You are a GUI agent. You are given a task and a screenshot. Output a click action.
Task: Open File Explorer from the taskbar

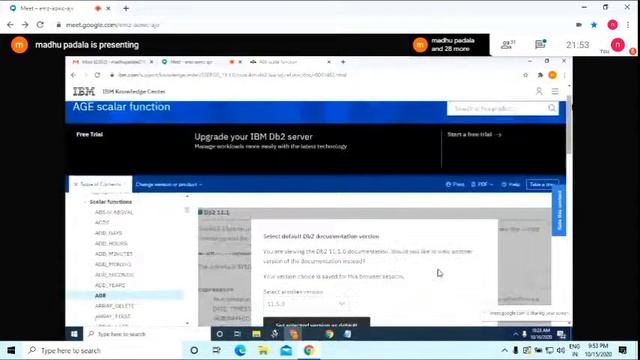tap(263, 351)
